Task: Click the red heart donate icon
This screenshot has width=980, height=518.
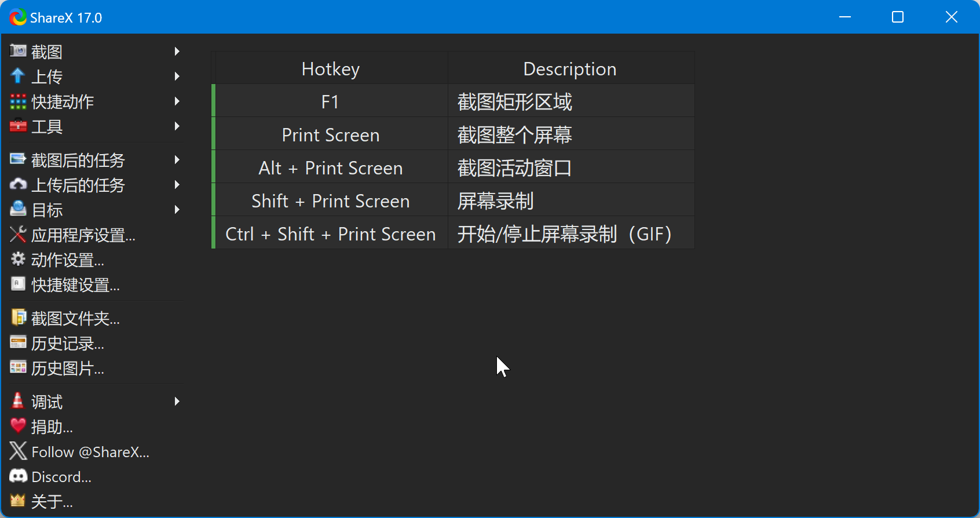Action: 18,426
